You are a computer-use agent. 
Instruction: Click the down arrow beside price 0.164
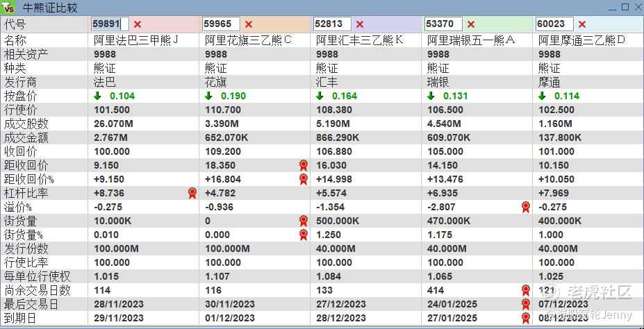click(x=320, y=96)
